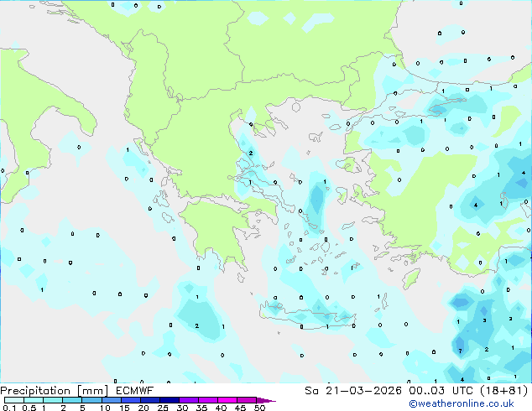
Task: Click the date Sa 21-03-2026
Action: coord(353,391)
